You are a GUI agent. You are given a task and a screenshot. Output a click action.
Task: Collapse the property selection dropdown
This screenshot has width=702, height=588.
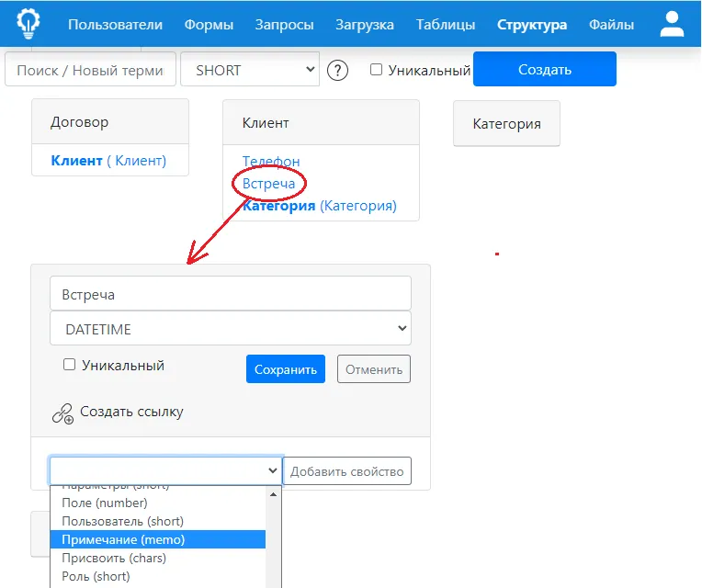[x=165, y=470]
